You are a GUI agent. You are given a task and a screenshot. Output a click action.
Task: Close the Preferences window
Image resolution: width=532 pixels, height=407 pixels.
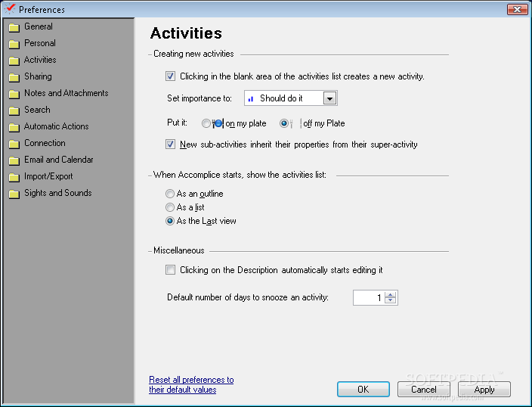(x=517, y=9)
